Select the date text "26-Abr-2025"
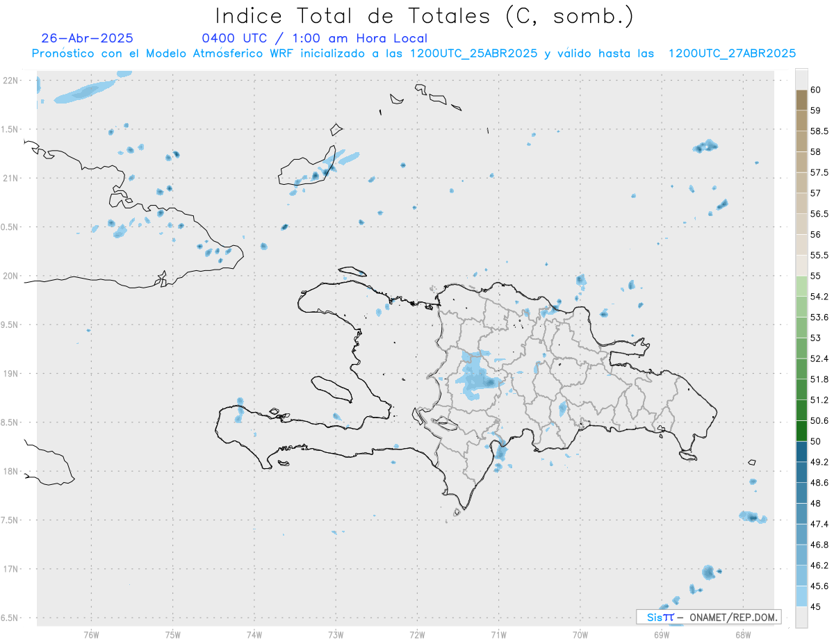The height and width of the screenshot is (644, 834). pos(88,38)
